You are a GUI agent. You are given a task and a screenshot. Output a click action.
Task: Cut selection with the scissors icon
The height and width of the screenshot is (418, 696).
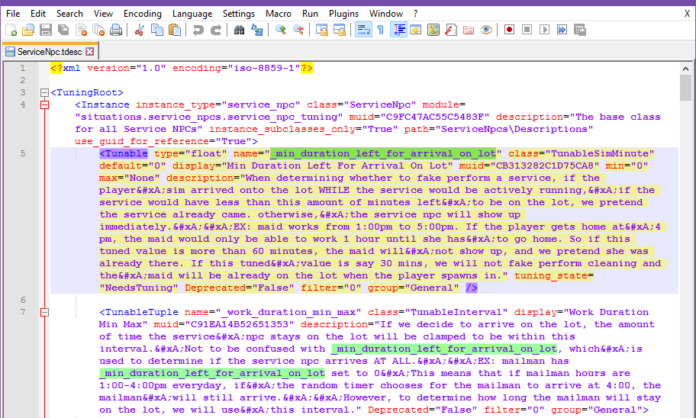click(x=139, y=31)
